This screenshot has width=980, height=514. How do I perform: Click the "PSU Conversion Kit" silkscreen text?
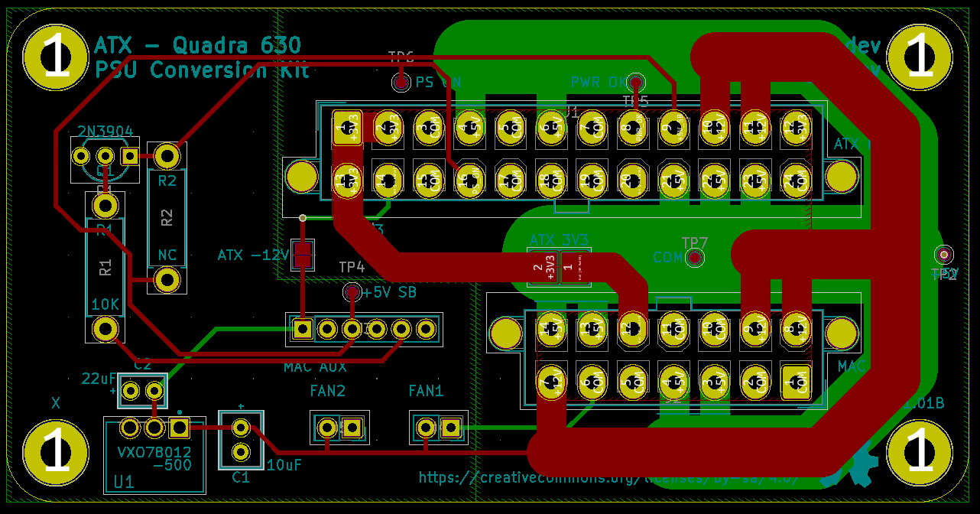point(203,70)
